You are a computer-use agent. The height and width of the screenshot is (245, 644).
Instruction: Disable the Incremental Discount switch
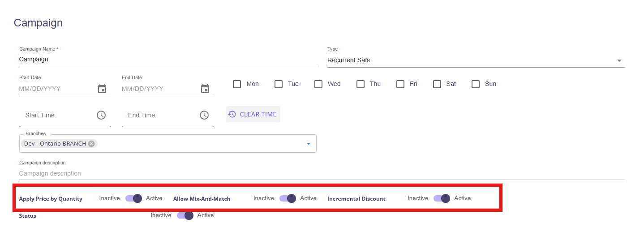click(x=442, y=198)
